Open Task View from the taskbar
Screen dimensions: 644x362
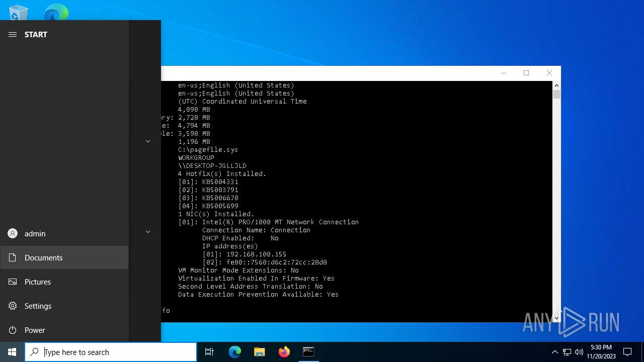209,352
